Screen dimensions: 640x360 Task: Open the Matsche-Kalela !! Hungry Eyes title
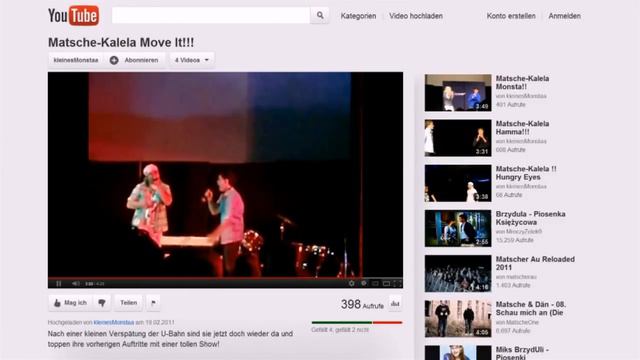526,173
